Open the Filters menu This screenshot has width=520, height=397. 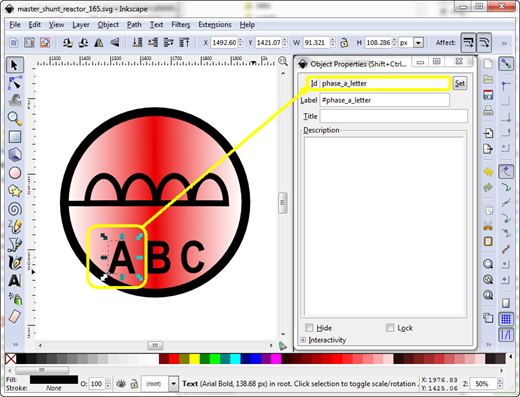pos(181,25)
